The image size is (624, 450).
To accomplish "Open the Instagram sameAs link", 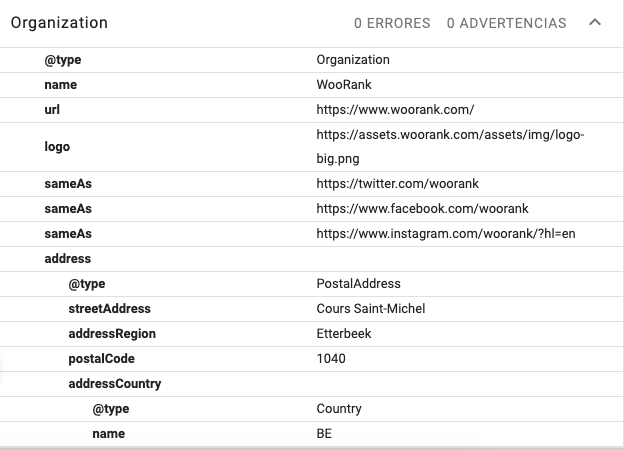I will [x=446, y=234].
